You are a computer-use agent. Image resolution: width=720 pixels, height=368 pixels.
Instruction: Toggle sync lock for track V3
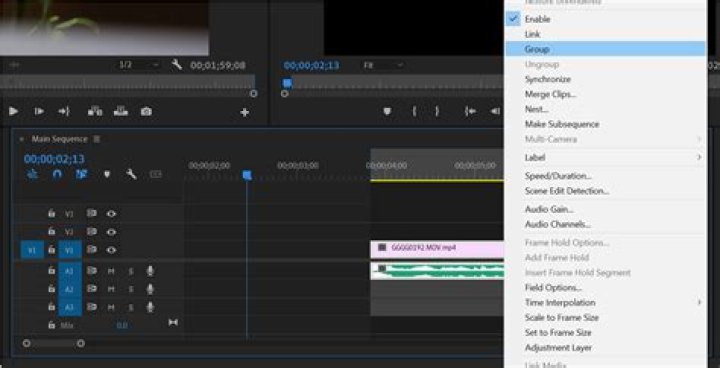coord(92,214)
